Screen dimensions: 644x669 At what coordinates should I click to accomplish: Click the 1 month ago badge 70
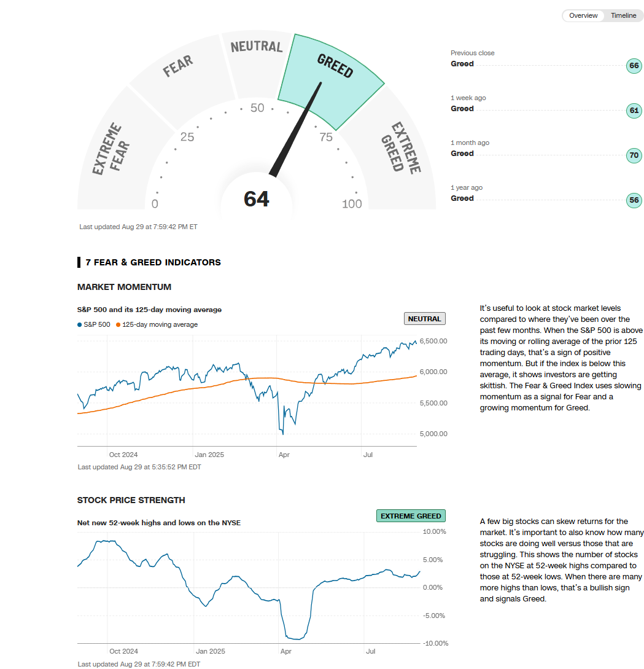[634, 155]
